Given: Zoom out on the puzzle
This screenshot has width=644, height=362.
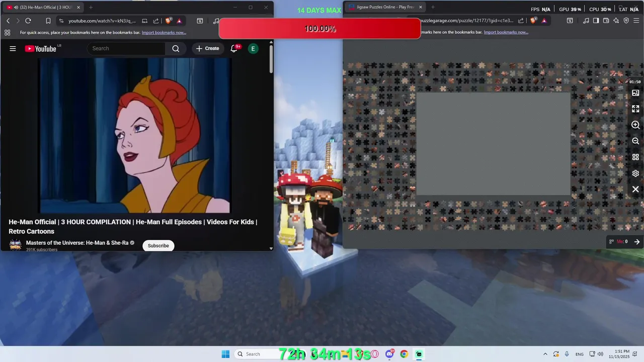Looking at the screenshot, I should 635,141.
